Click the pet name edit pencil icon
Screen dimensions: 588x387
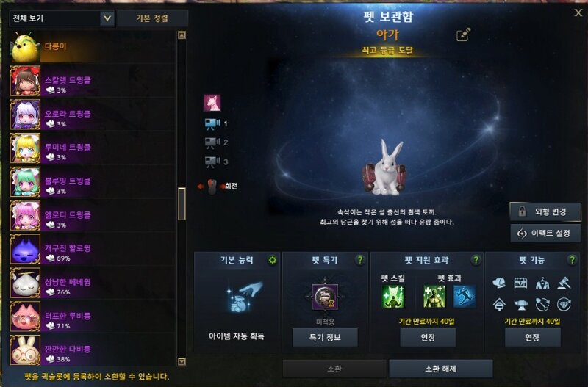463,35
